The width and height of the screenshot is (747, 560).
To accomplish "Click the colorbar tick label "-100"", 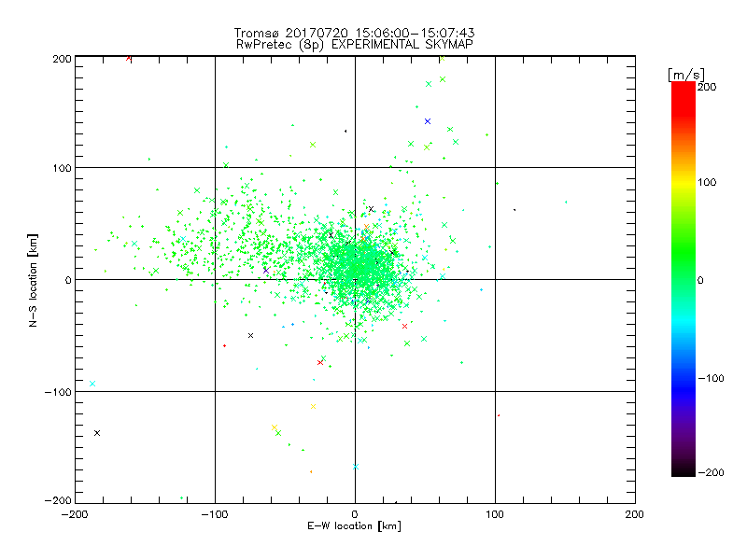I will (711, 378).
